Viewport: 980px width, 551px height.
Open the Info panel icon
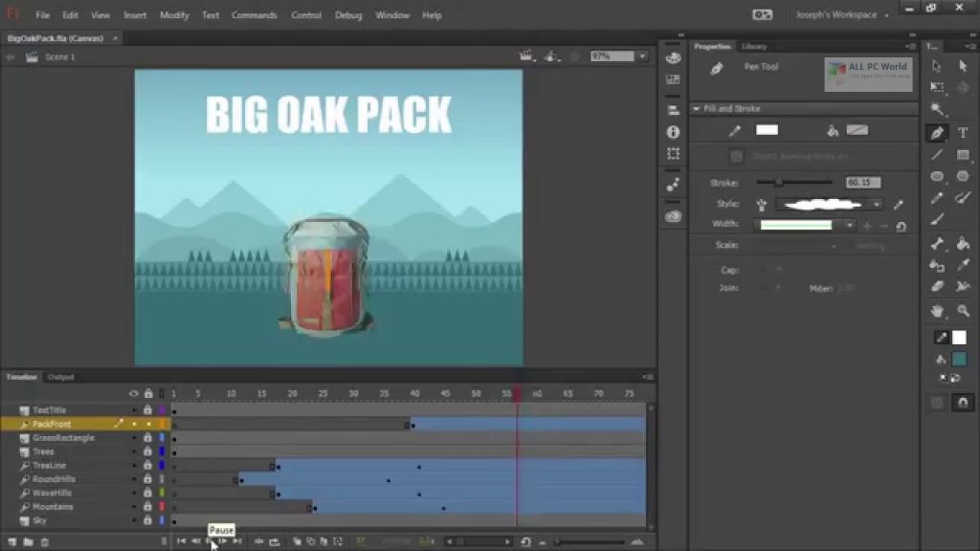(x=674, y=132)
